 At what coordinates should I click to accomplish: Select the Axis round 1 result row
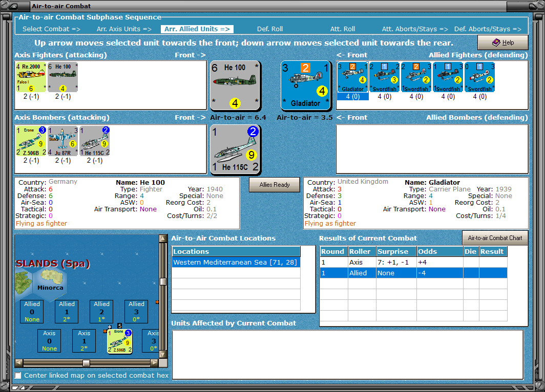413,263
